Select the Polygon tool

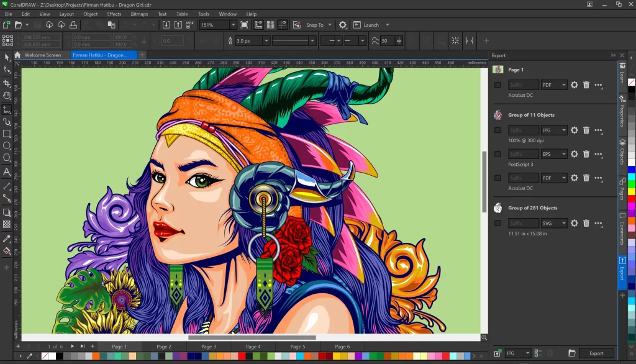click(6, 157)
